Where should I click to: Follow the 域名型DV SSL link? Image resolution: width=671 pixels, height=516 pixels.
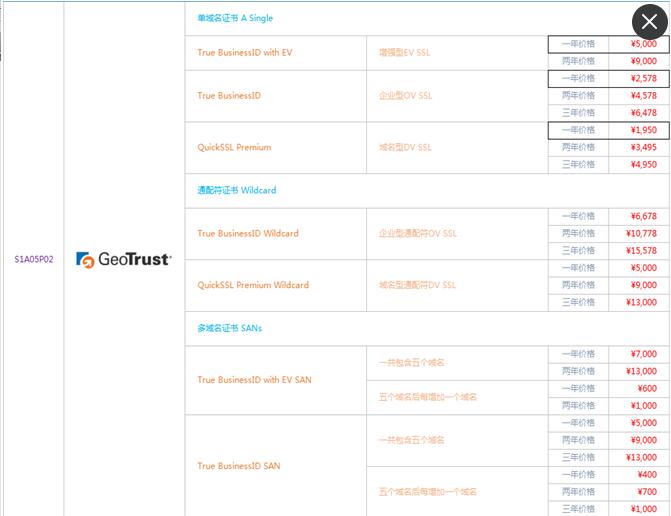405,147
